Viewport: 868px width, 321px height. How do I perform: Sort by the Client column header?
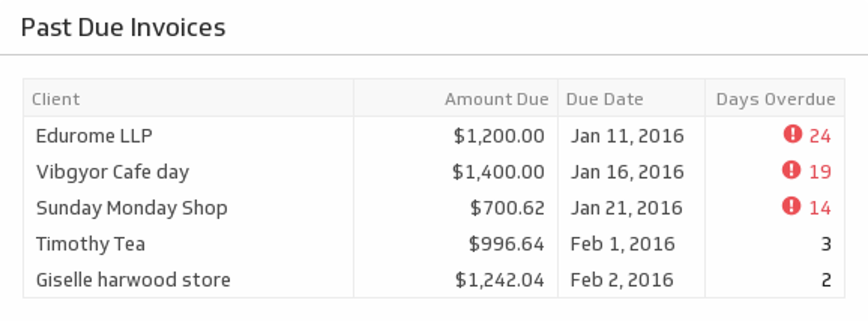point(56,99)
